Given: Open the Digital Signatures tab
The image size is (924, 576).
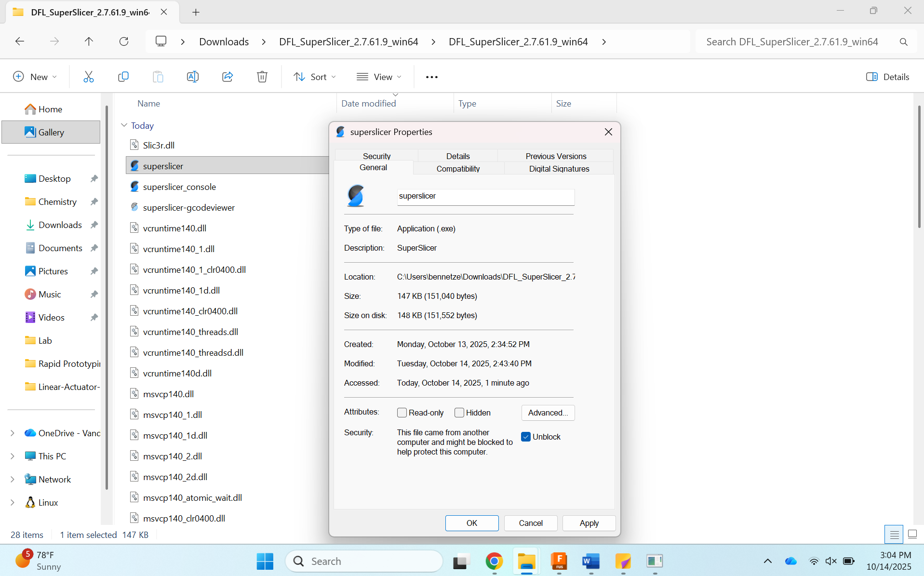Looking at the screenshot, I should tap(559, 168).
